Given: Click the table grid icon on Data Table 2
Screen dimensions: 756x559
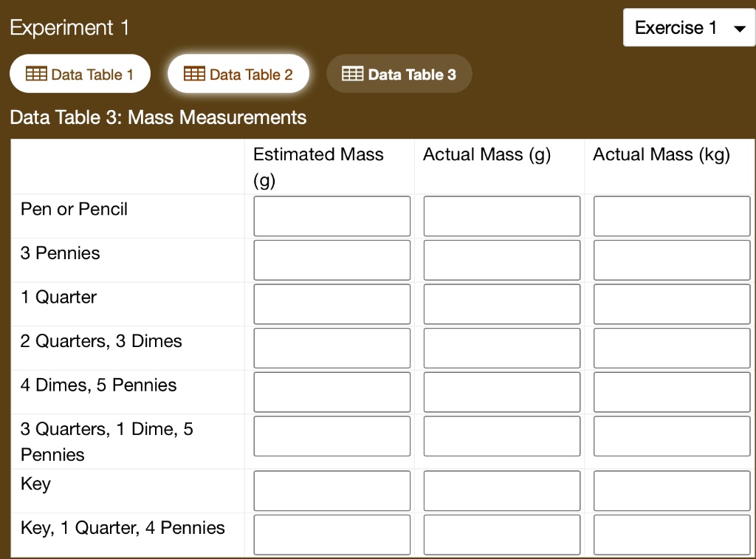Looking at the screenshot, I should [x=194, y=73].
